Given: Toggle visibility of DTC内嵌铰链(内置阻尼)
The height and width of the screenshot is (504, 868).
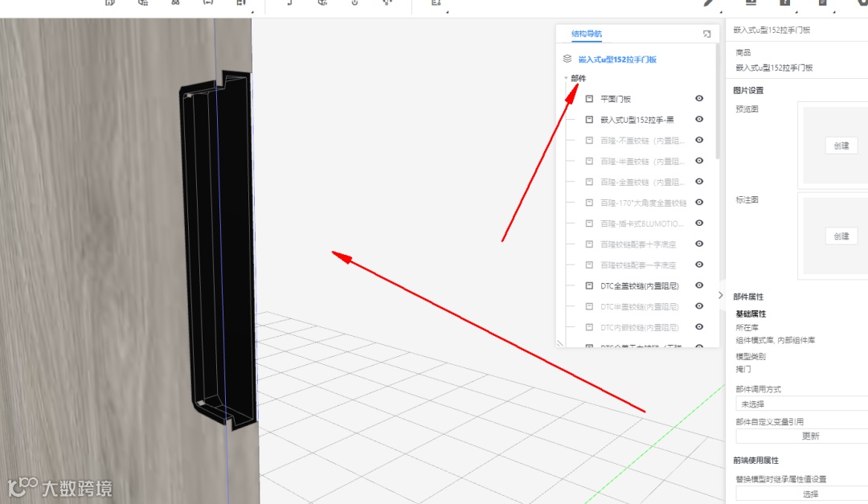Looking at the screenshot, I should pyautogui.click(x=699, y=327).
